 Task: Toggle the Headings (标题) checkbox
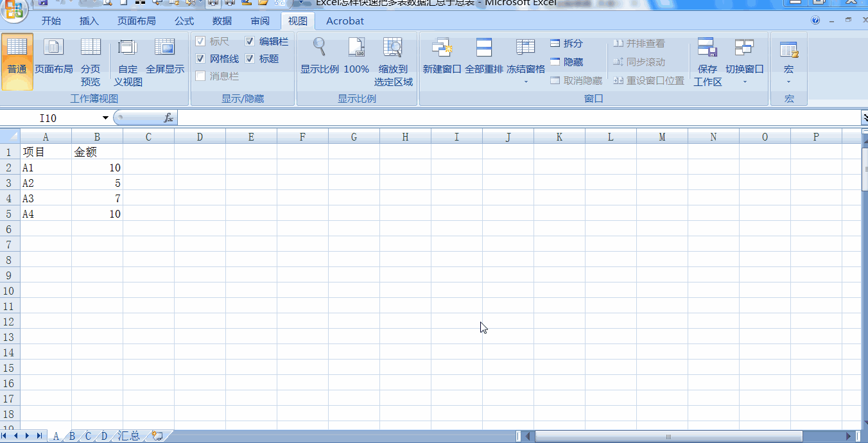(x=250, y=59)
